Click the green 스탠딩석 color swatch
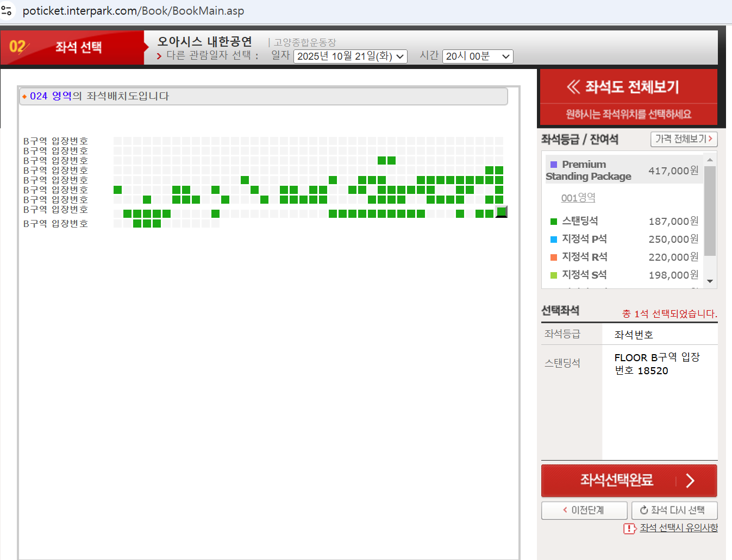The height and width of the screenshot is (560, 732). 554,222
